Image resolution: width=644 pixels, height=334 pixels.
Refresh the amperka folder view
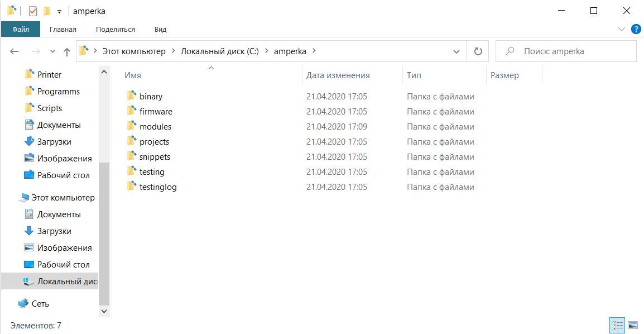pos(478,51)
